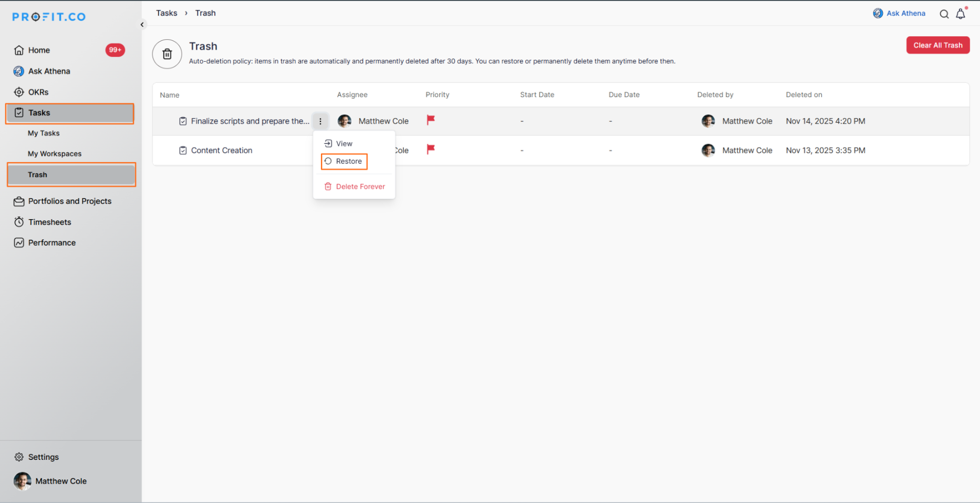Viewport: 980px width, 503px height.
Task: Open the notifications bell
Action: [960, 14]
